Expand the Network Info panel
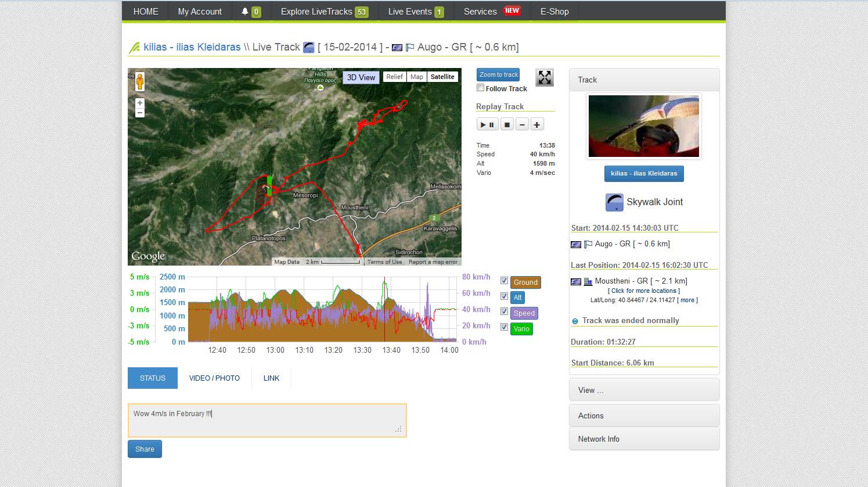This screenshot has height=487, width=868. tap(644, 439)
